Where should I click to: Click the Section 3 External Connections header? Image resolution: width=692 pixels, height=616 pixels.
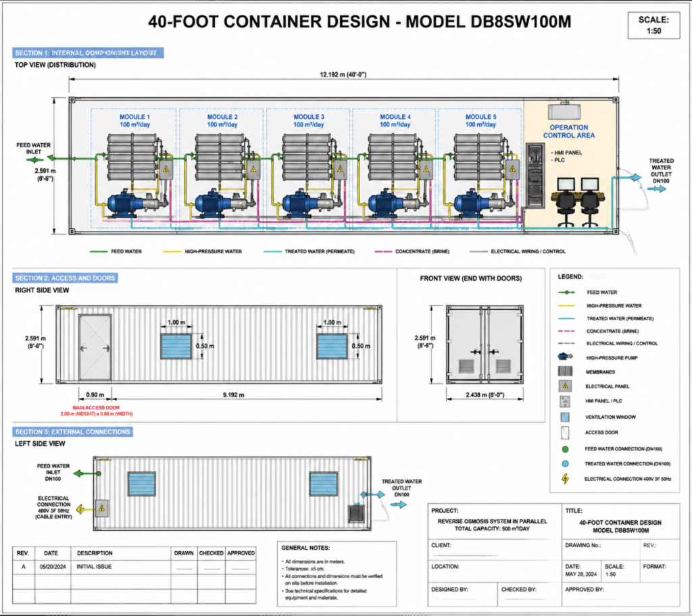pos(72,432)
